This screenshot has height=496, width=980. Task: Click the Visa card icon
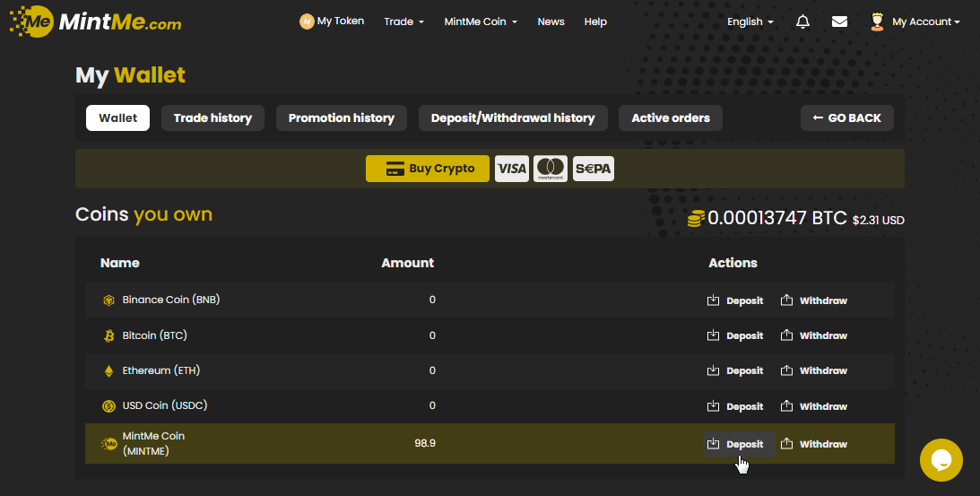(512, 169)
